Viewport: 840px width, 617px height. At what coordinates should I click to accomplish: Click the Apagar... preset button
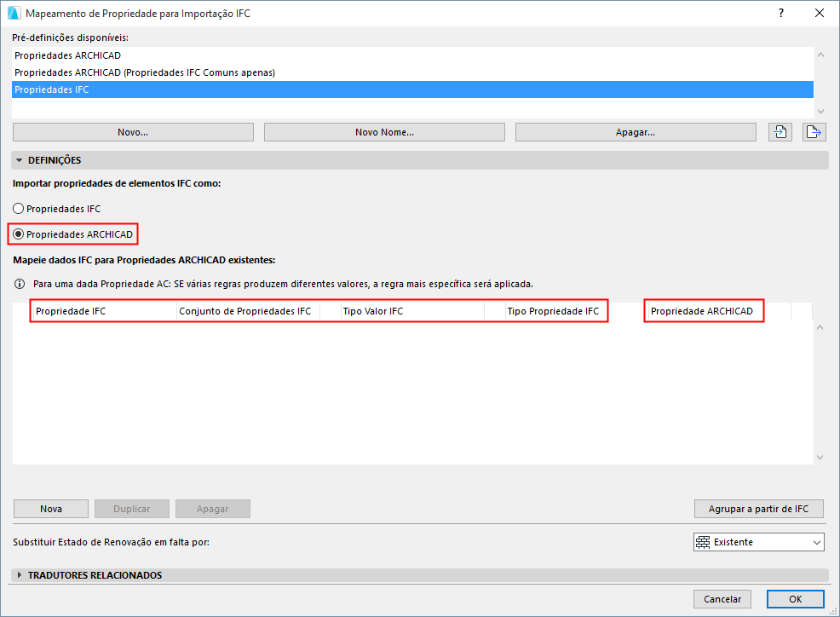[636, 132]
